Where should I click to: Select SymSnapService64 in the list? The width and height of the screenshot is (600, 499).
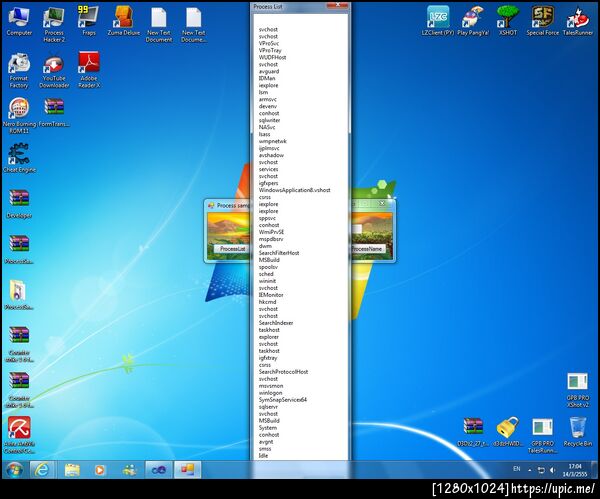pyautogui.click(x=283, y=400)
